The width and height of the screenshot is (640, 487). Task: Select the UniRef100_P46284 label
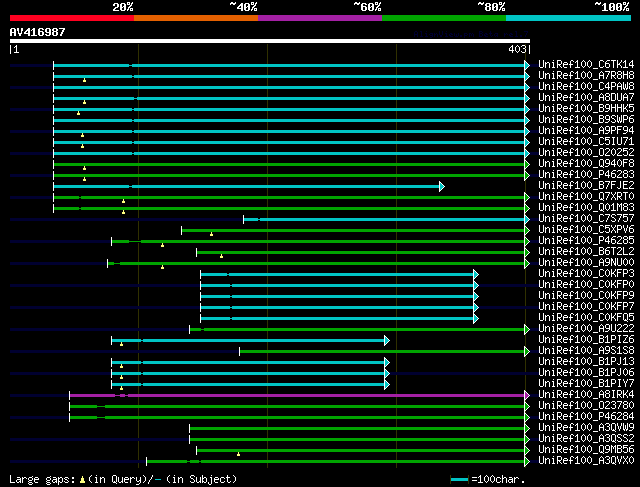coord(586,416)
